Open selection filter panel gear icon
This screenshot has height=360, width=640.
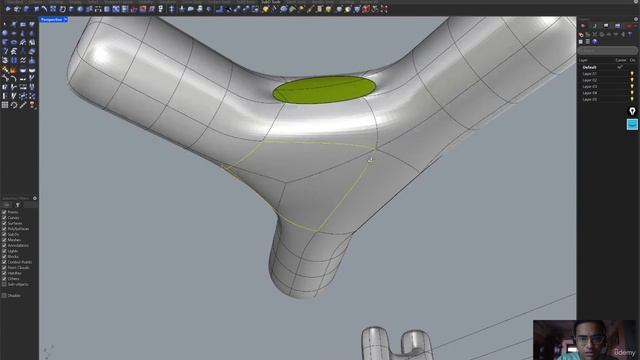(x=35, y=198)
